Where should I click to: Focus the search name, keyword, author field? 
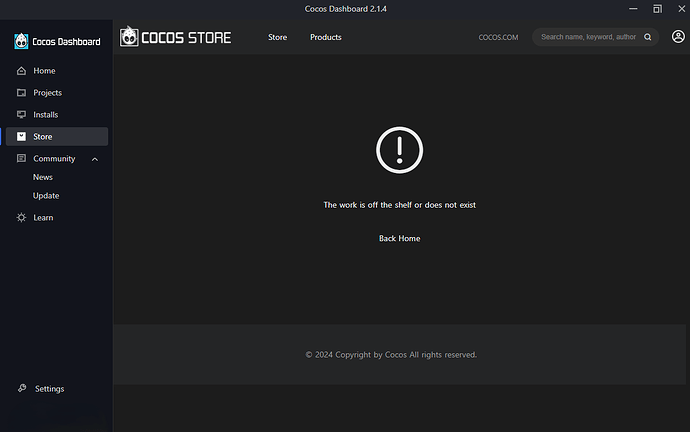(x=588, y=37)
